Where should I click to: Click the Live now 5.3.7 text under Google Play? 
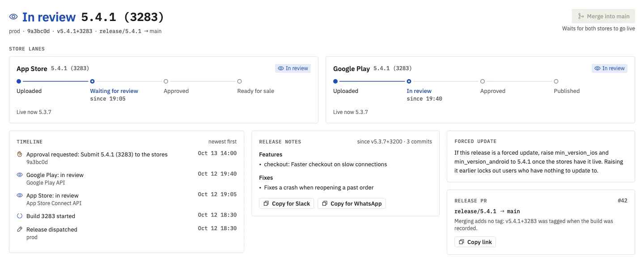(351, 112)
